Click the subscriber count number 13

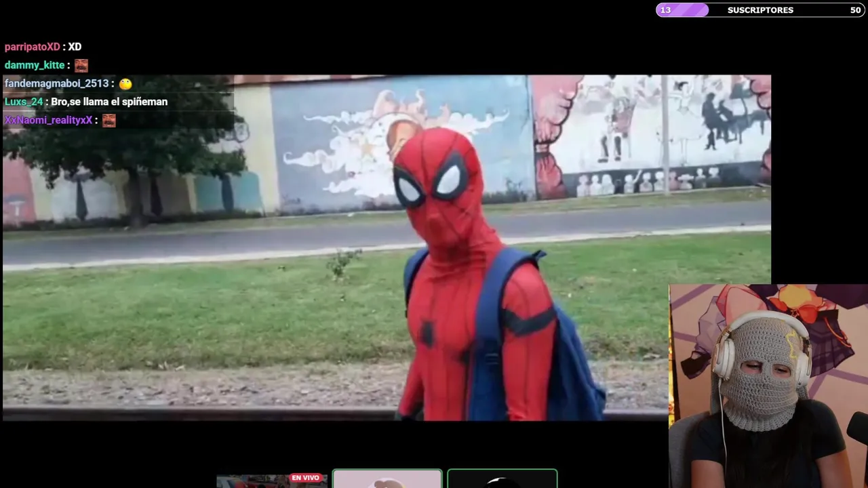tap(665, 10)
